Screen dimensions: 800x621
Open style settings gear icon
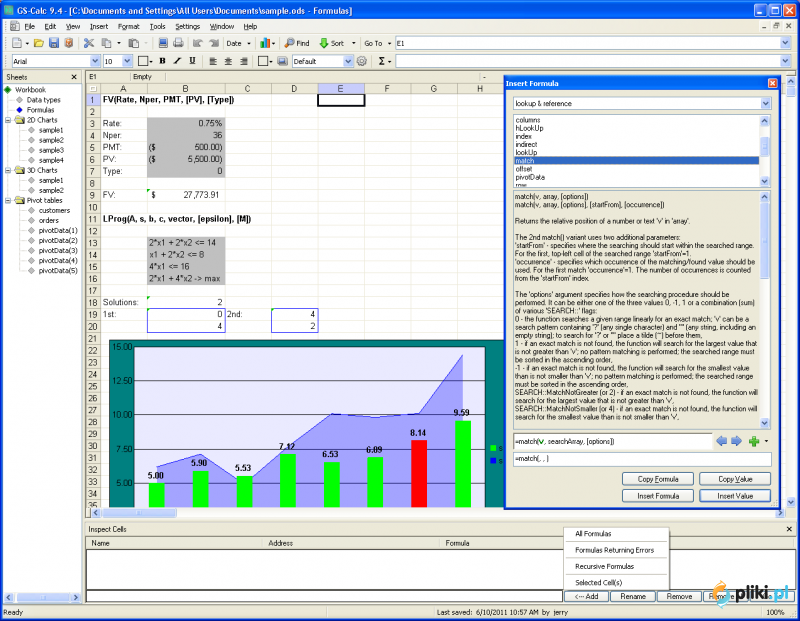362,61
